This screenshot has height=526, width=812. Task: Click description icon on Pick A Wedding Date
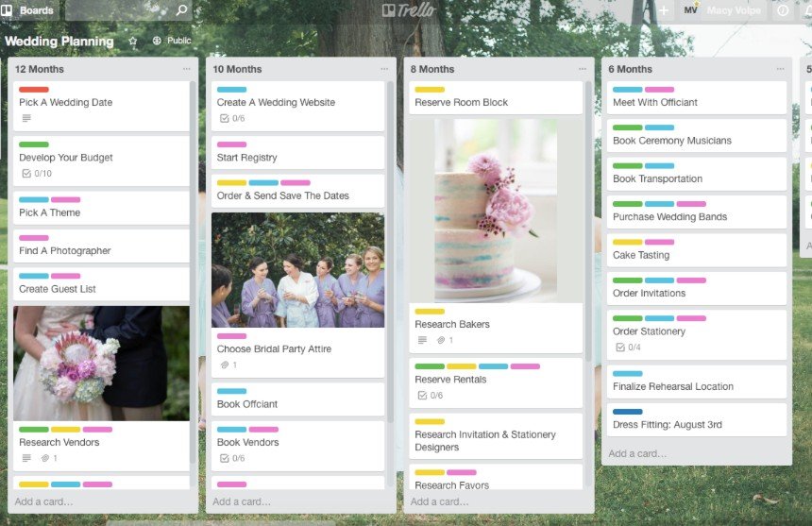pos(26,118)
